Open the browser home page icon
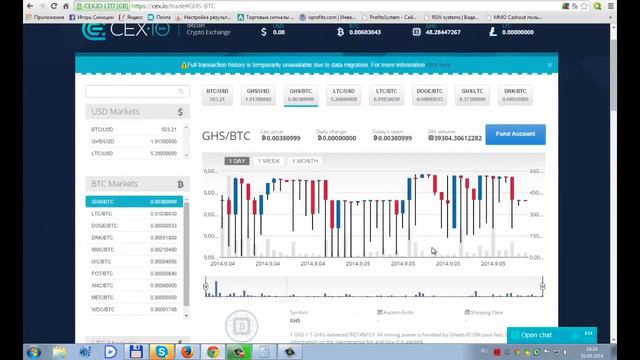Viewport: 640px width, 360px height. (65, 6)
